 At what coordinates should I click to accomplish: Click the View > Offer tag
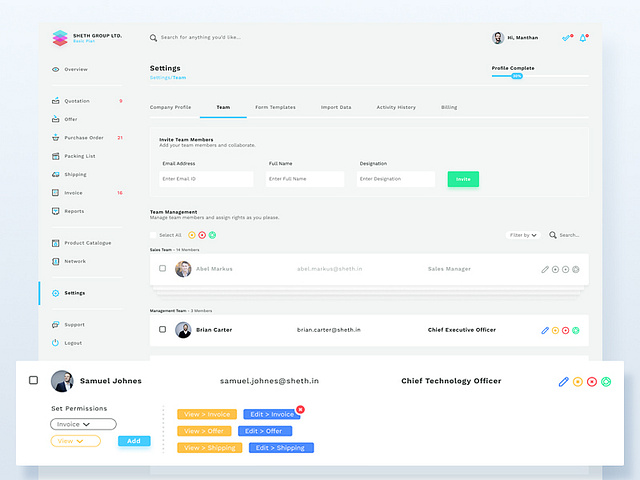coord(204,431)
